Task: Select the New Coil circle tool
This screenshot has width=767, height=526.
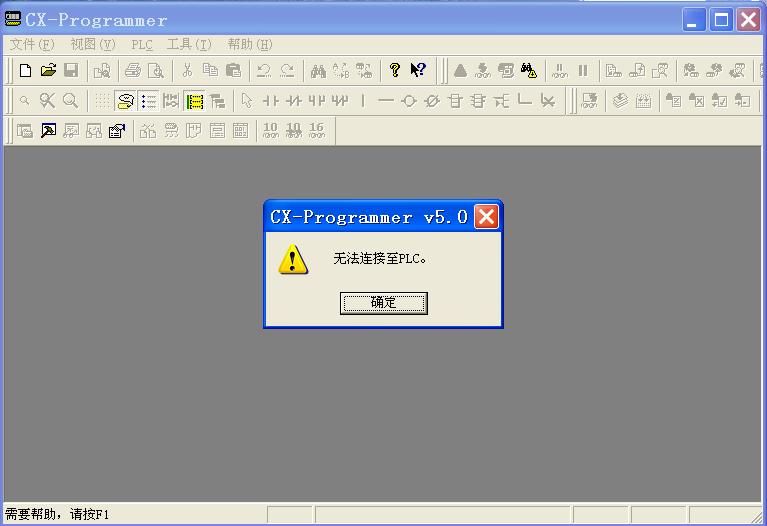Action: (409, 101)
